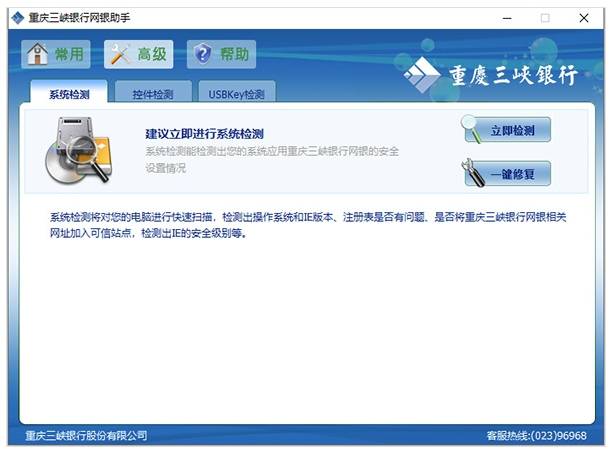Image resolution: width=614 pixels, height=454 pixels.
Task: Open the 常用 section
Action: coord(56,54)
